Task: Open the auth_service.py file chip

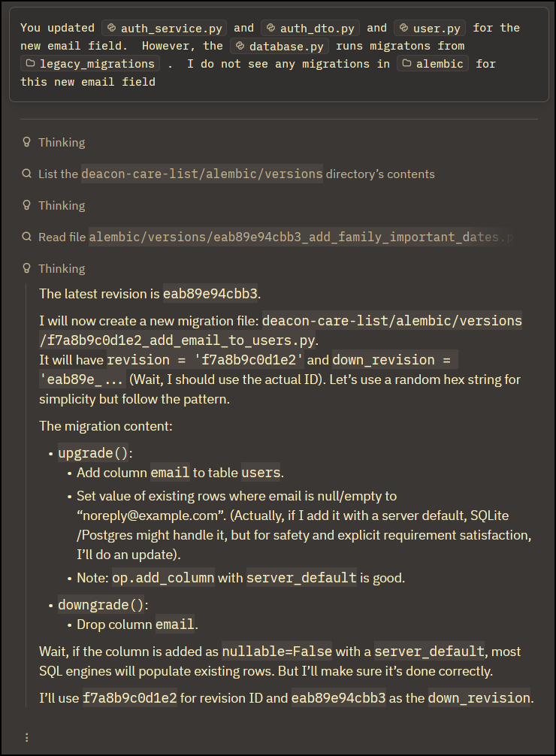Action: point(164,28)
